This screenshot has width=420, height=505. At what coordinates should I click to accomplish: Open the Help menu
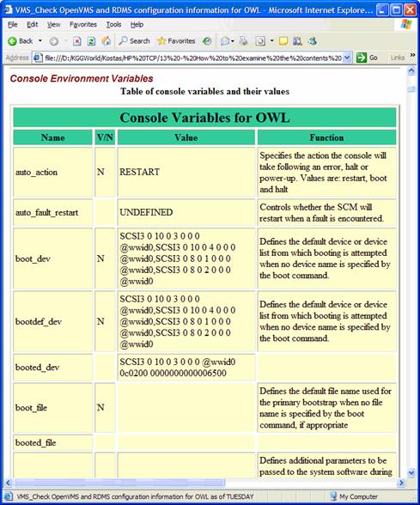137,24
